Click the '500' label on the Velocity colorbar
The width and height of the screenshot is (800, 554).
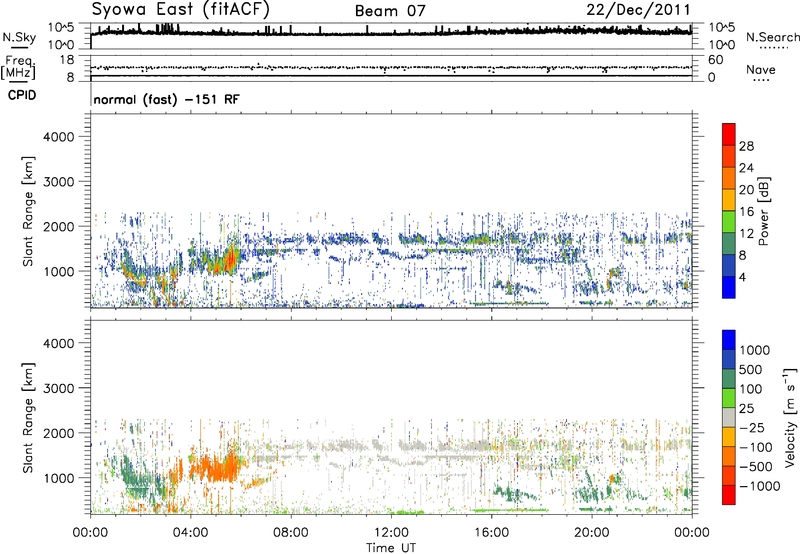750,369
